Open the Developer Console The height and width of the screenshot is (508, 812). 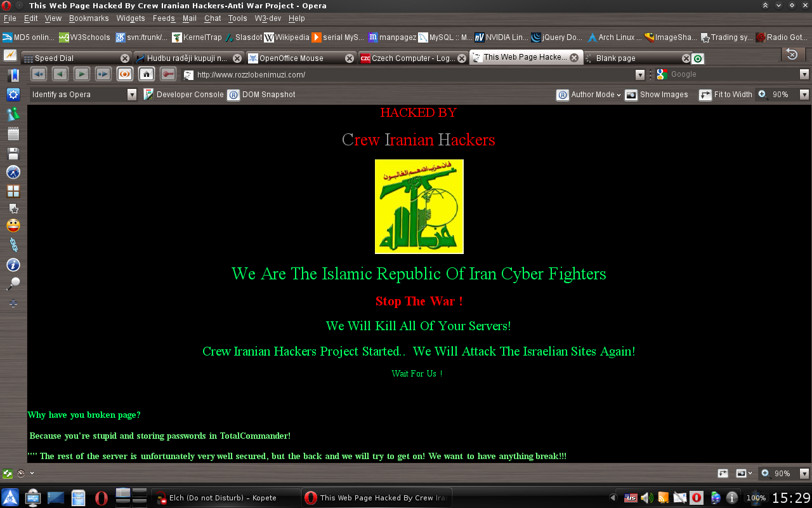[183, 95]
